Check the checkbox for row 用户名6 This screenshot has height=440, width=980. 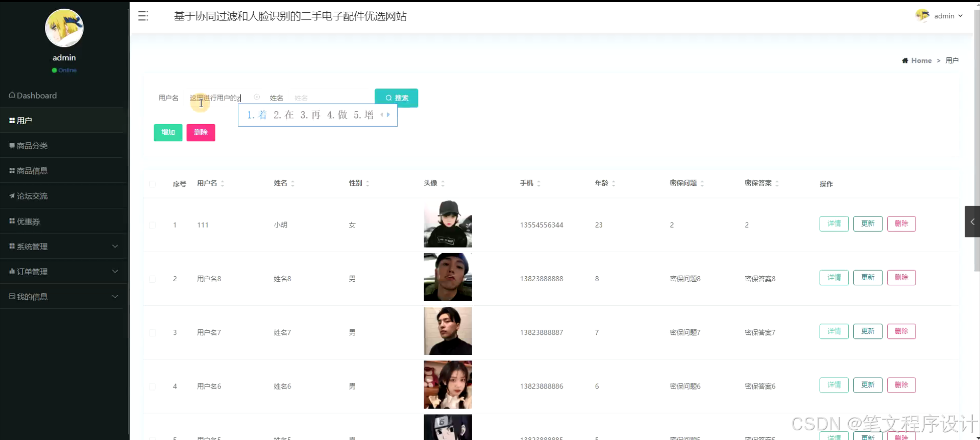pos(152,387)
